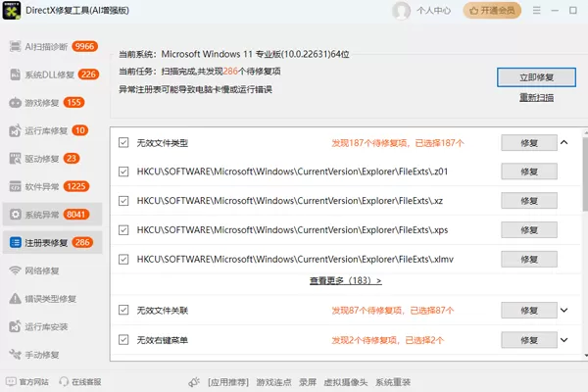This screenshot has height=392, width=588.
Task: Click the 8041 badge next to 系统异常
Action: [76, 215]
